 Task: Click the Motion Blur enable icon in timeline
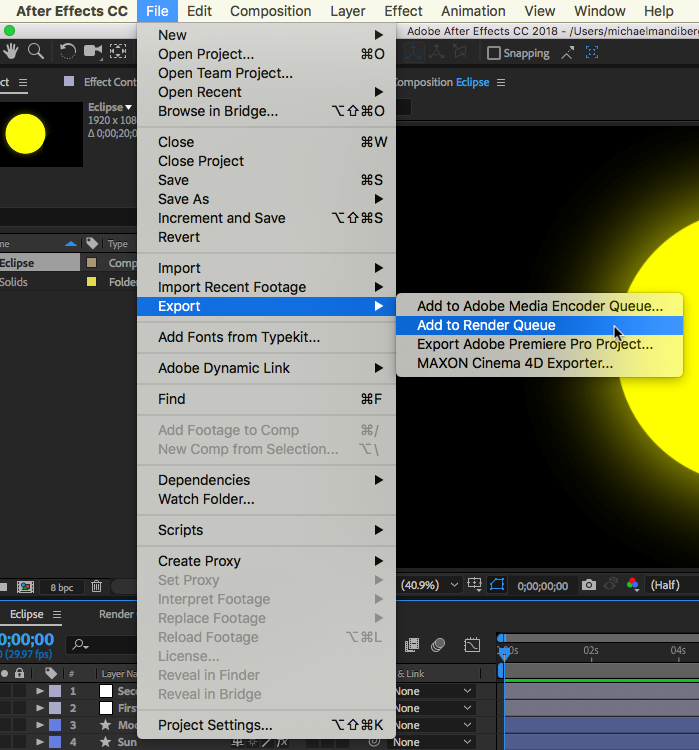pos(438,645)
